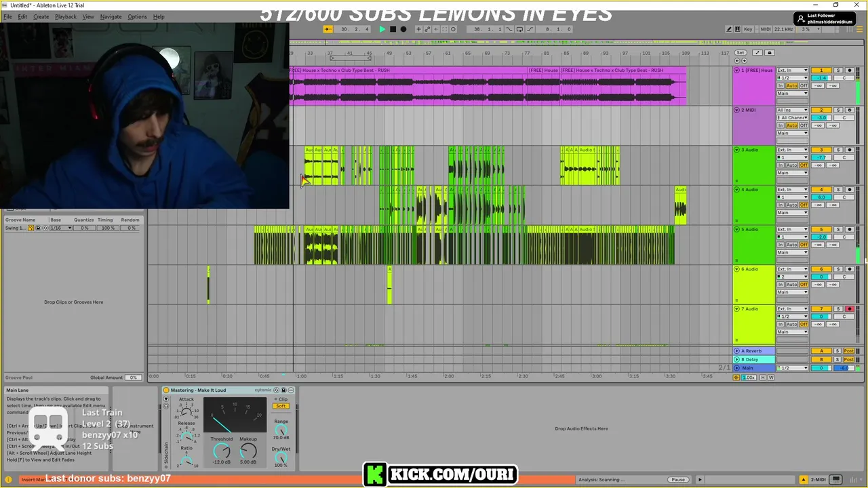Toggle the Follow playback button
Viewport: 868px width, 488px height.
pos(328,29)
